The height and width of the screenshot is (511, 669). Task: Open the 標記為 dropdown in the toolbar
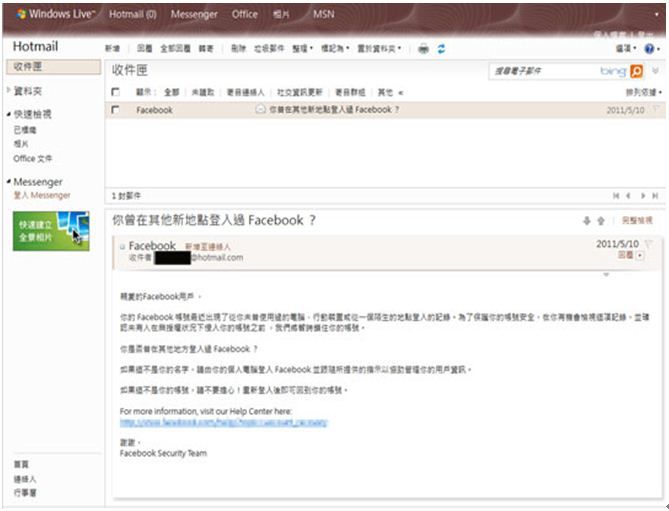pos(335,49)
